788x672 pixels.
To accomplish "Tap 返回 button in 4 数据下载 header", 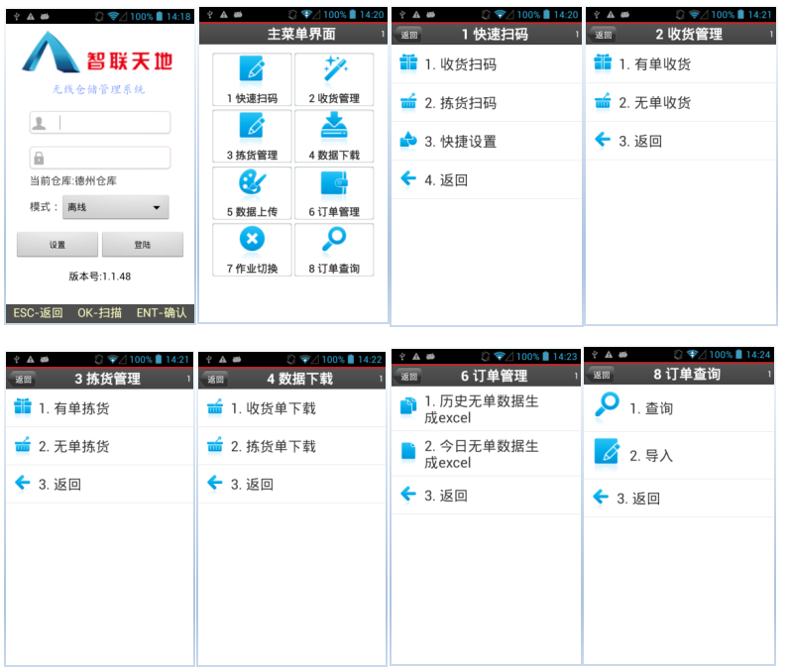I will 216,379.
